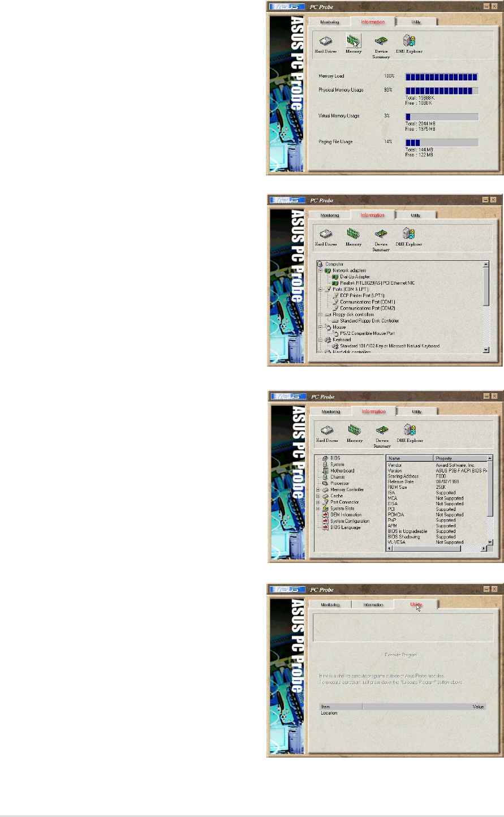This screenshot has height=817, width=504.
Task: Select Communications Port (COM2)
Action: (x=364, y=308)
